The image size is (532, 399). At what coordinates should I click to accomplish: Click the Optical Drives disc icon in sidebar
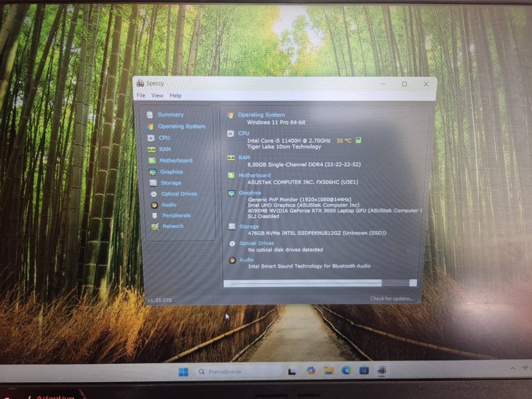(x=154, y=194)
